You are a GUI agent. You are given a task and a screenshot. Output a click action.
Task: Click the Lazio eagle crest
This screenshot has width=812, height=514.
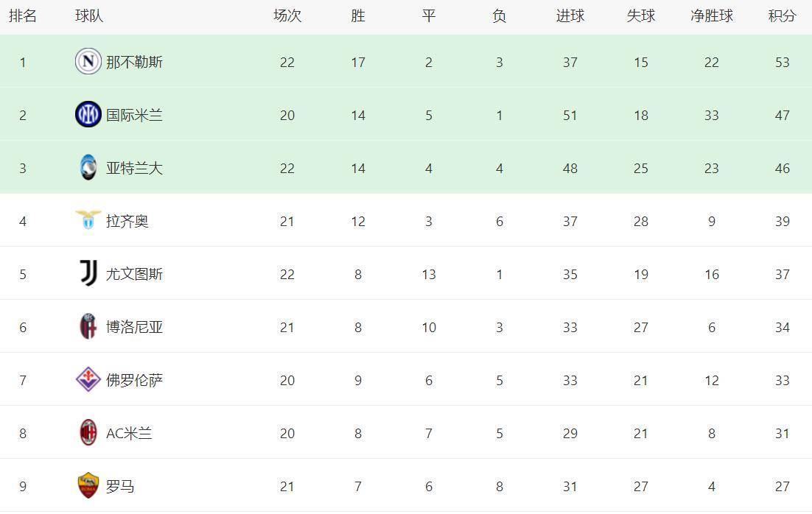point(88,220)
